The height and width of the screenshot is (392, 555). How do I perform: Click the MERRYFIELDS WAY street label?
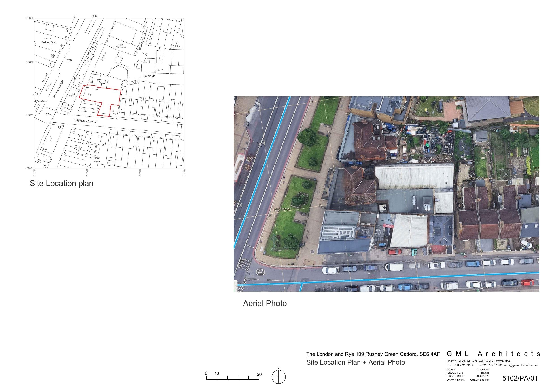pyautogui.click(x=143, y=38)
